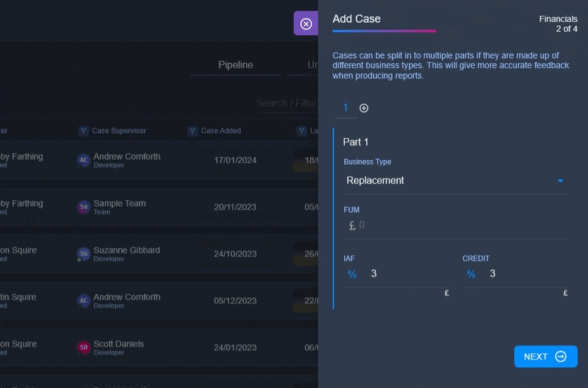Click date 17/01/2024 cell
This screenshot has width=588, height=388.
235,160
